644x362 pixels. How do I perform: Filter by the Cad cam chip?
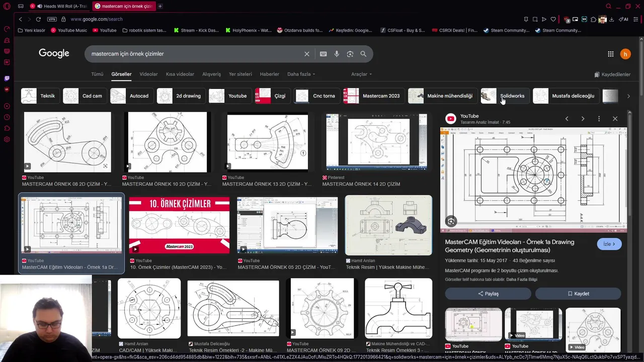[85, 96]
